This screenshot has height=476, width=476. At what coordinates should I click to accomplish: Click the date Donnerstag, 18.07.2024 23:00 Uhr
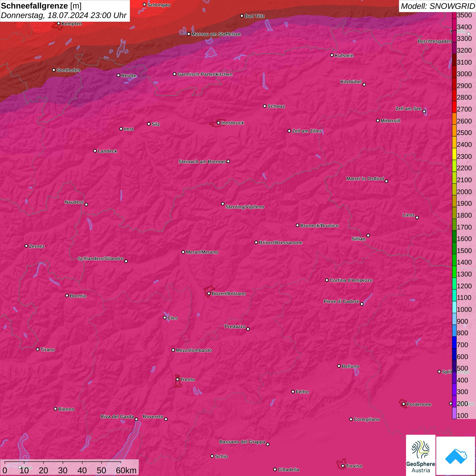64,15
